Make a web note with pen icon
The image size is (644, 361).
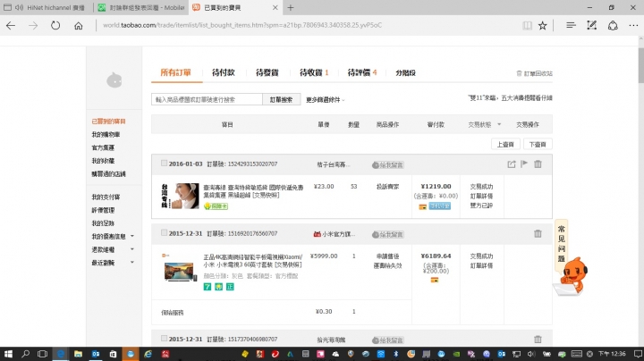click(x=591, y=25)
